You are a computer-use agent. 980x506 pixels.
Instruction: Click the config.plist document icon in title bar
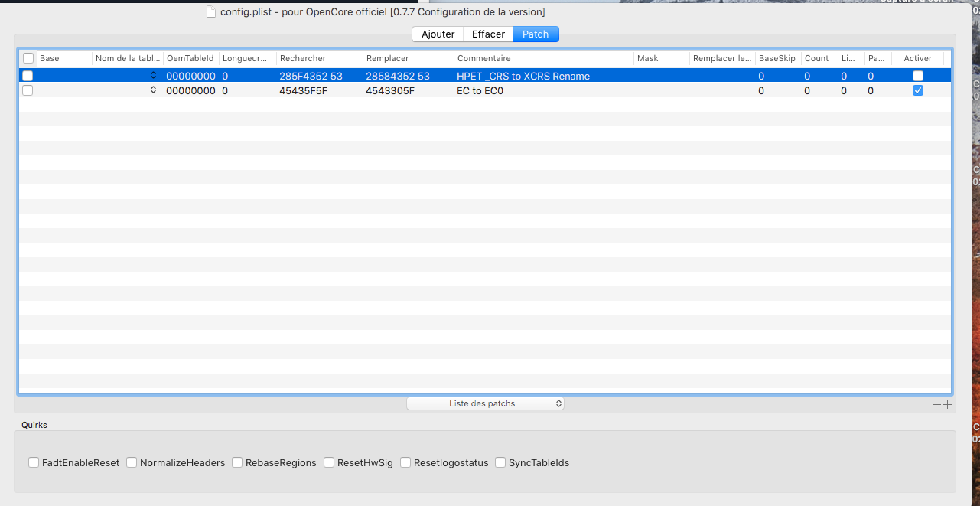(211, 12)
